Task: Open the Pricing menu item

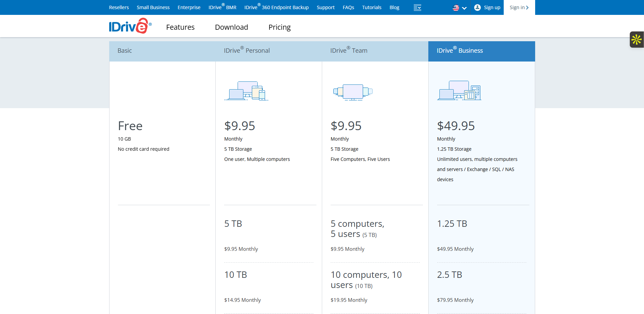Action: [279, 27]
